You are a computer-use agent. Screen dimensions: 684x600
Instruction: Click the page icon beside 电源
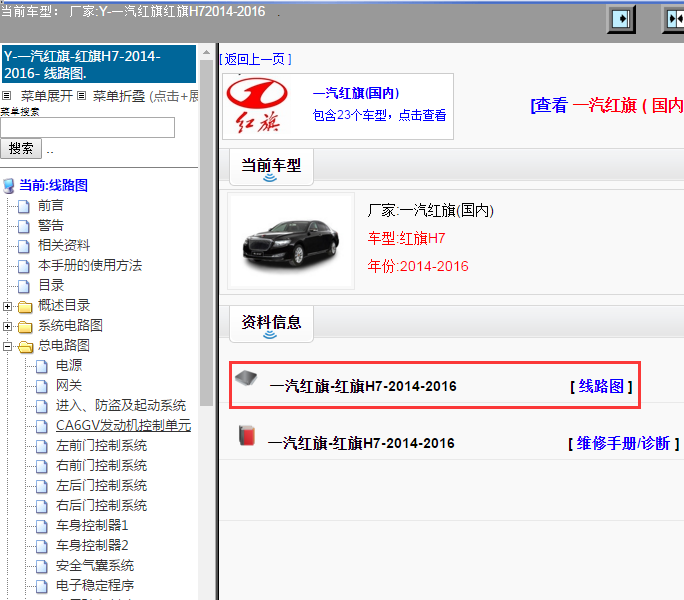[42, 367]
